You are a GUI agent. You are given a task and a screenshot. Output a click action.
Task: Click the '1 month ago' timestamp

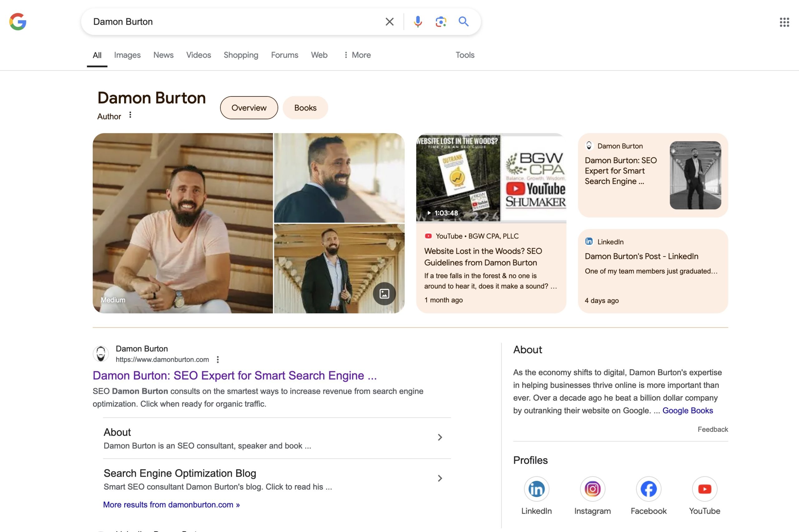point(443,300)
